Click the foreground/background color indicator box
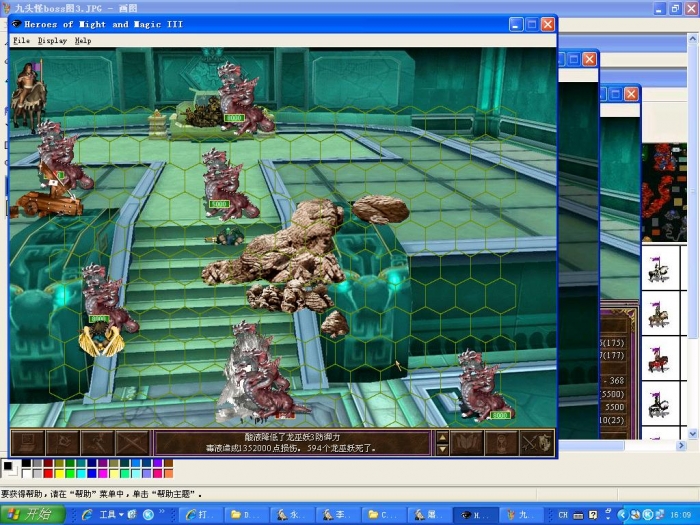The image size is (700, 525). click(10, 468)
